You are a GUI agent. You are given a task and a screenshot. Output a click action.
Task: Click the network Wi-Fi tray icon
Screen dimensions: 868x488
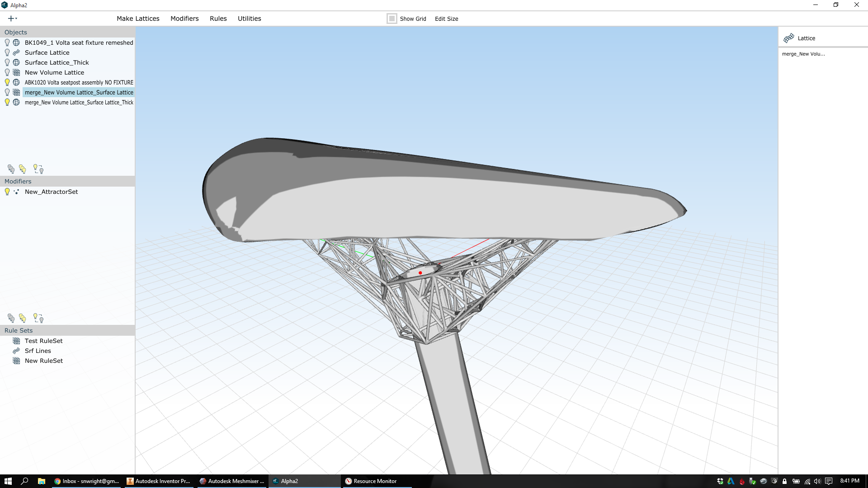807,481
